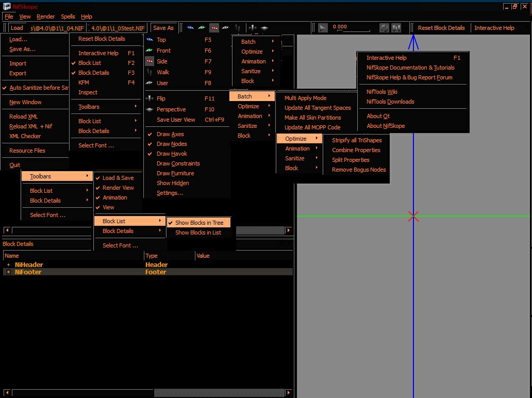Click the Load button on the toolbar
Viewport: 532px width, 398px height.
[x=17, y=28]
